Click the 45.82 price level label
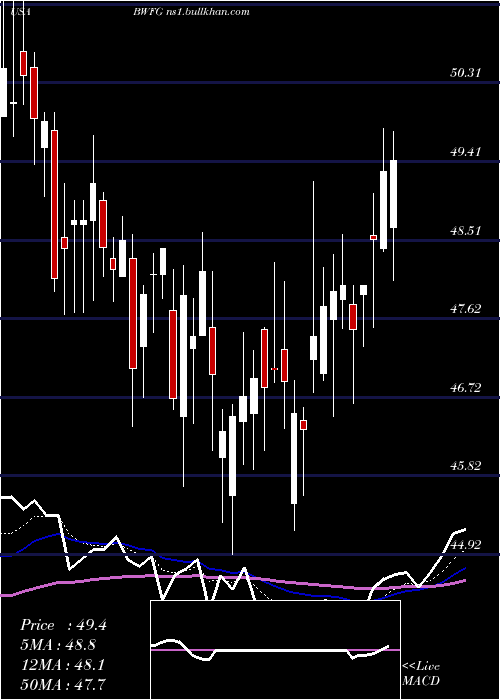The image size is (500, 700). (x=466, y=466)
